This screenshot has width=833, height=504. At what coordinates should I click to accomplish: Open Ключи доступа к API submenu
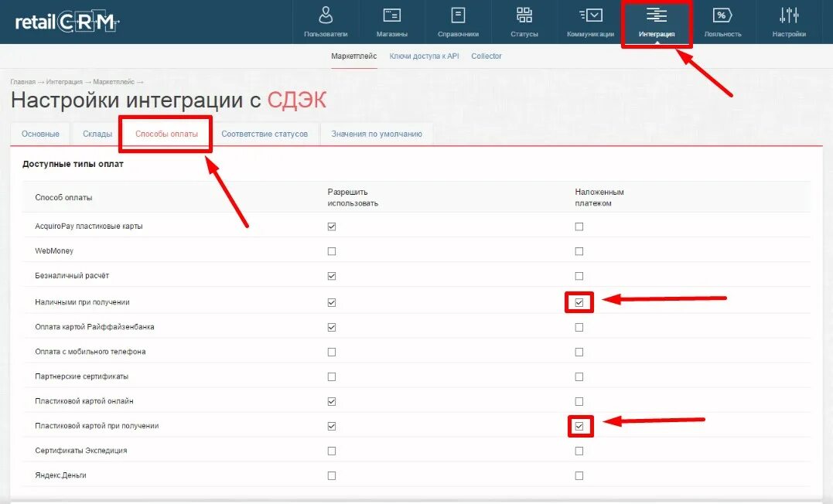point(424,56)
